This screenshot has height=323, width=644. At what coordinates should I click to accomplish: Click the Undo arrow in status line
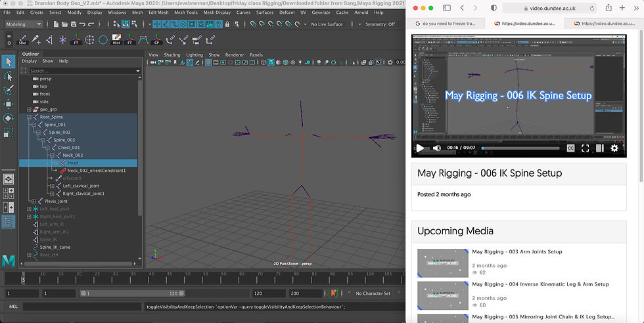[81, 24]
